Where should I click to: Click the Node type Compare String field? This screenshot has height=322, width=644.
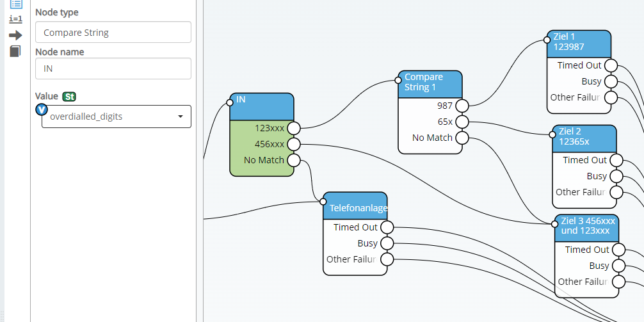tap(113, 33)
